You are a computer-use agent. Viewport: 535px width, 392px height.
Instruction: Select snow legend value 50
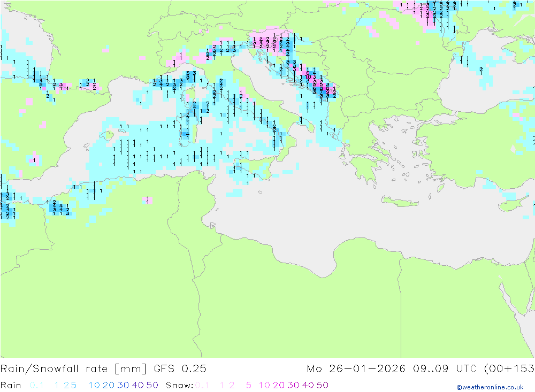pos(323,385)
